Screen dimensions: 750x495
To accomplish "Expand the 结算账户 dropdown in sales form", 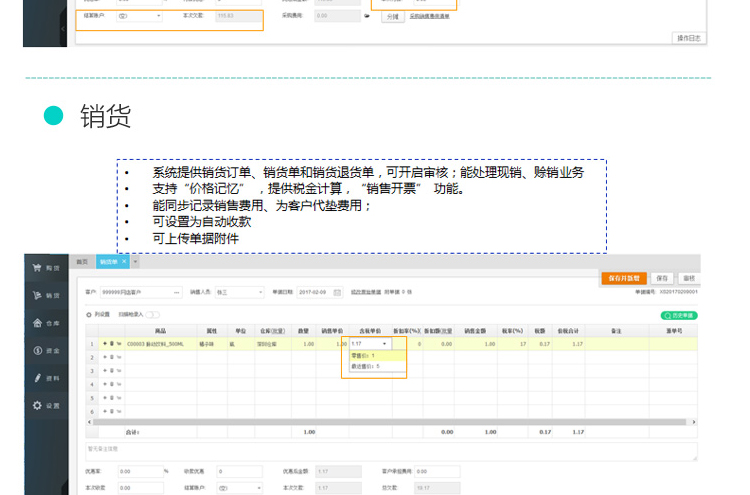I will pyautogui.click(x=259, y=488).
